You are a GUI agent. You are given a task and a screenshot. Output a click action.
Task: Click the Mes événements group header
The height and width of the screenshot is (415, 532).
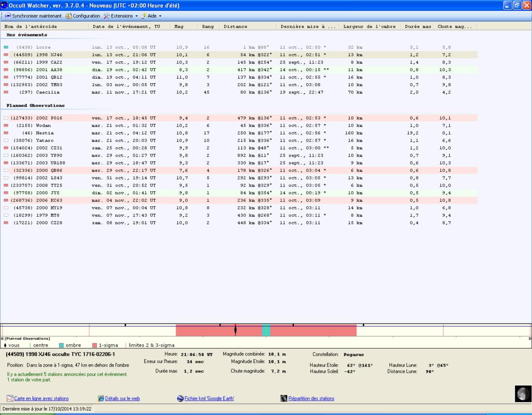click(x=27, y=35)
